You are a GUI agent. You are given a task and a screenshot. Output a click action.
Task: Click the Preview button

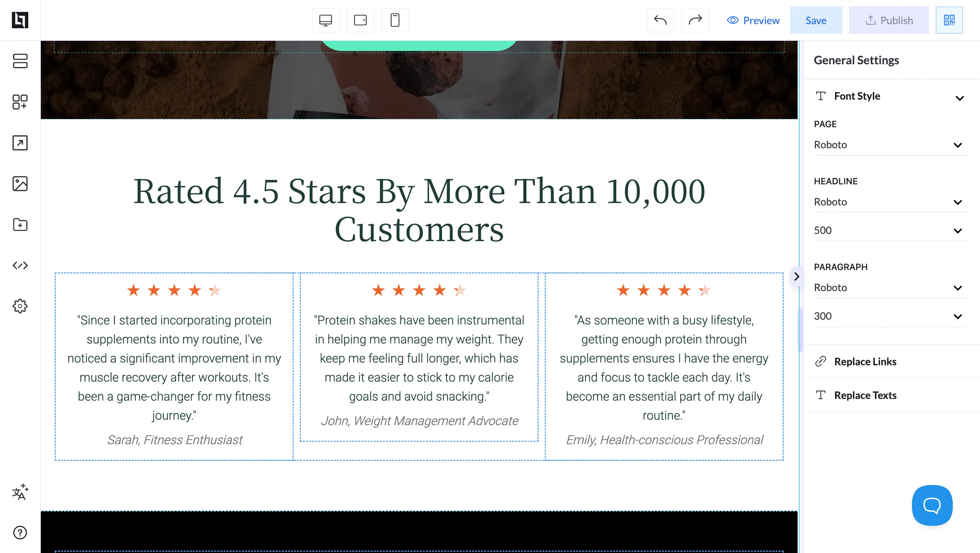point(753,20)
